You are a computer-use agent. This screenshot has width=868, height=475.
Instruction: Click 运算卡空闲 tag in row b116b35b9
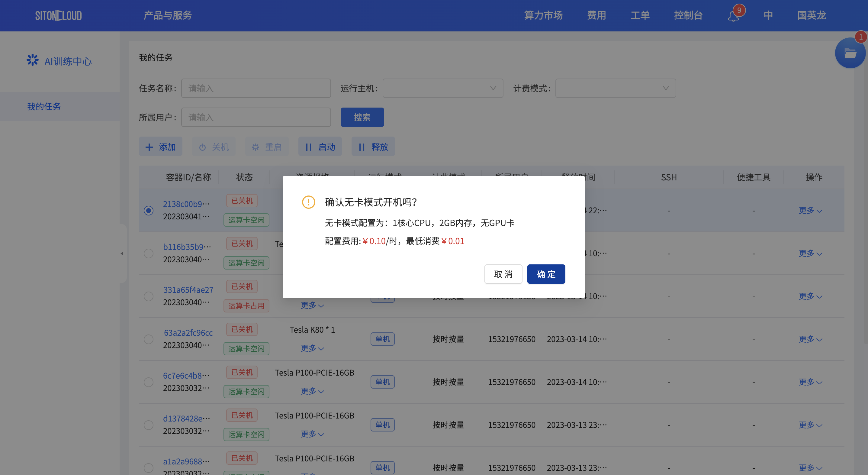[x=246, y=263]
